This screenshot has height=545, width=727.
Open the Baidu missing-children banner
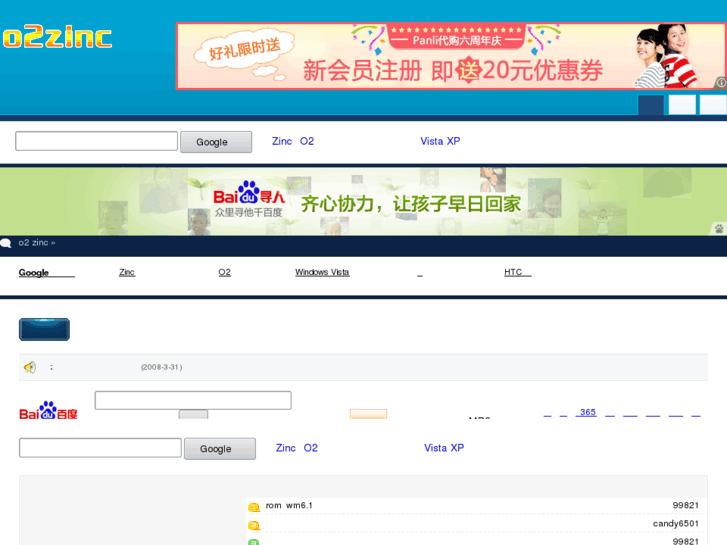364,201
